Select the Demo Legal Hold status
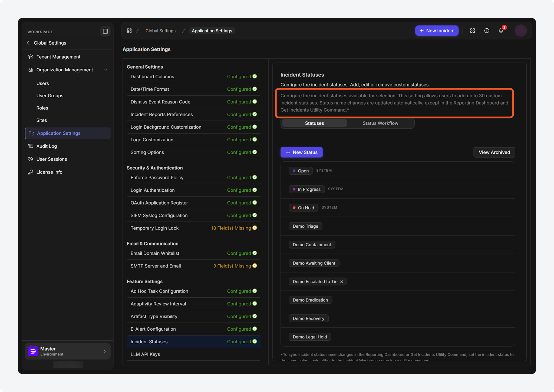 click(310, 337)
